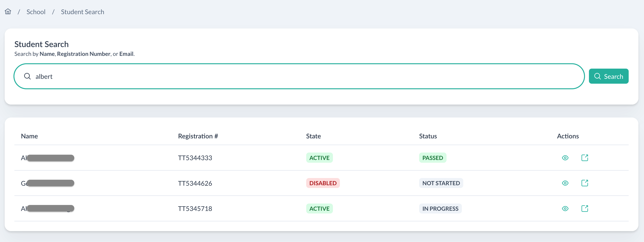Screen dimensions: 644x242
Task: Click the State column header
Action: (x=313, y=136)
